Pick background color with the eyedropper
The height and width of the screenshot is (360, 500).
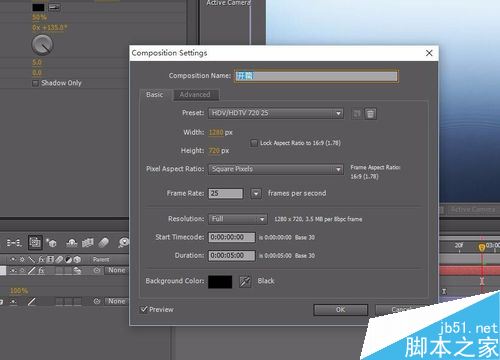[x=245, y=282]
